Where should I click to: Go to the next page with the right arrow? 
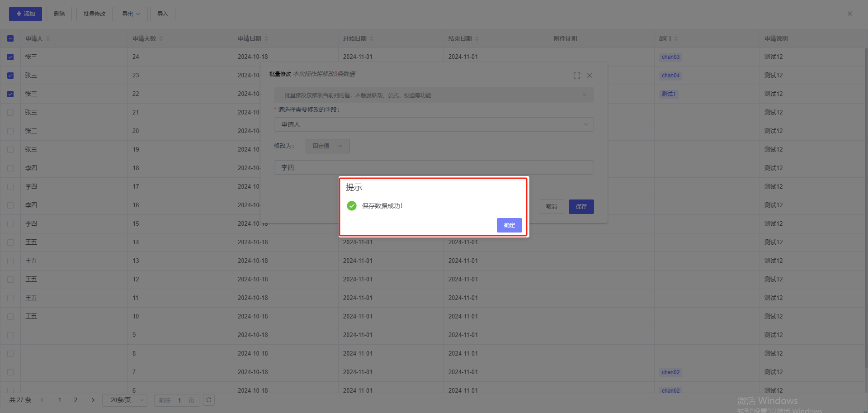click(93, 400)
